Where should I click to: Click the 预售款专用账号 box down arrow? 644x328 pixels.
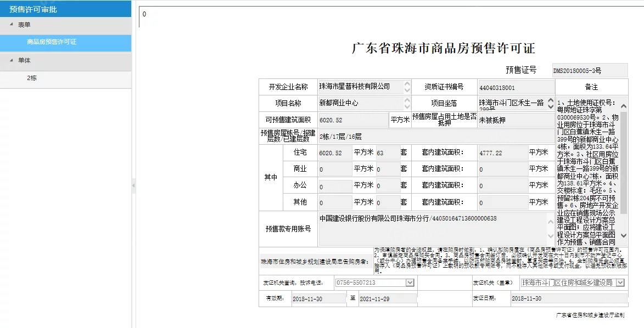tap(551, 236)
